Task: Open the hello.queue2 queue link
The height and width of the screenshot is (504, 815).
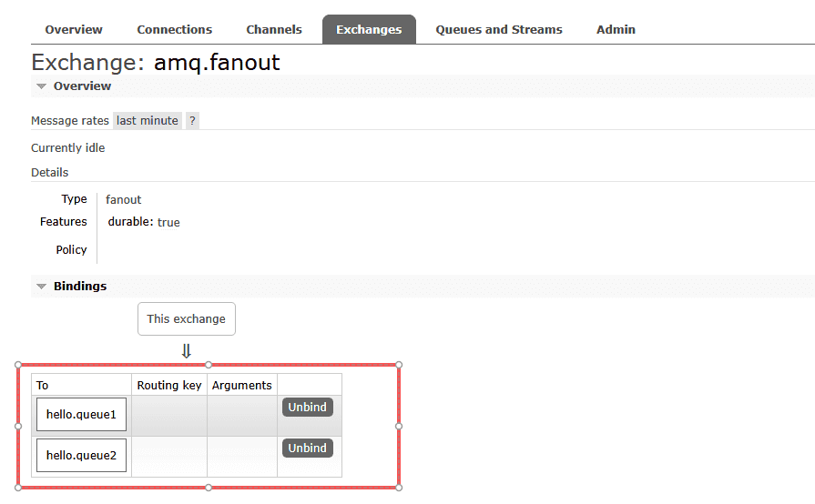Action: (x=81, y=456)
